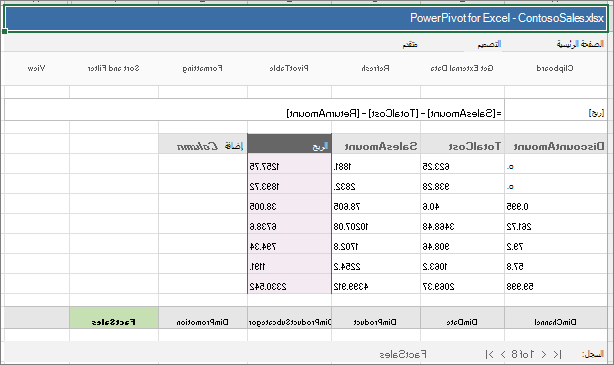Open the Clipboard ribbon group
This screenshot has width=614, height=365.
click(x=554, y=68)
